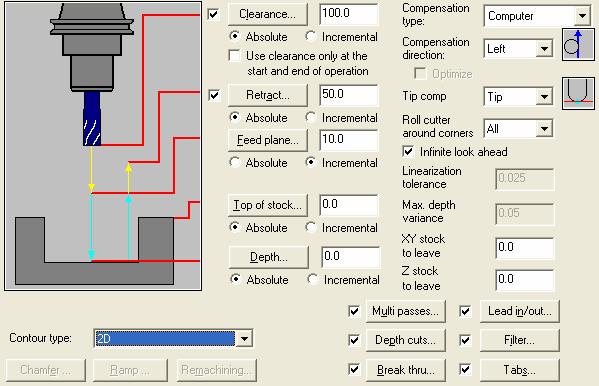This screenshot has width=599, height=386.
Task: Click the Depth cuts button
Action: pos(405,340)
